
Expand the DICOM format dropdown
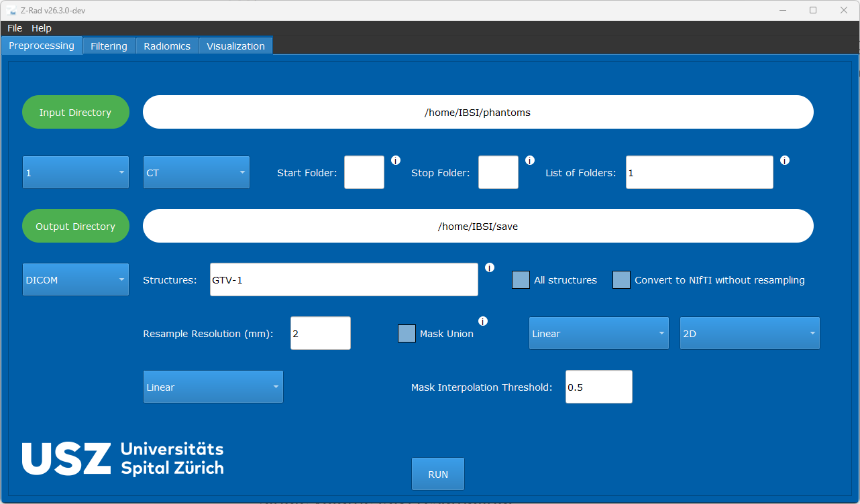click(76, 279)
